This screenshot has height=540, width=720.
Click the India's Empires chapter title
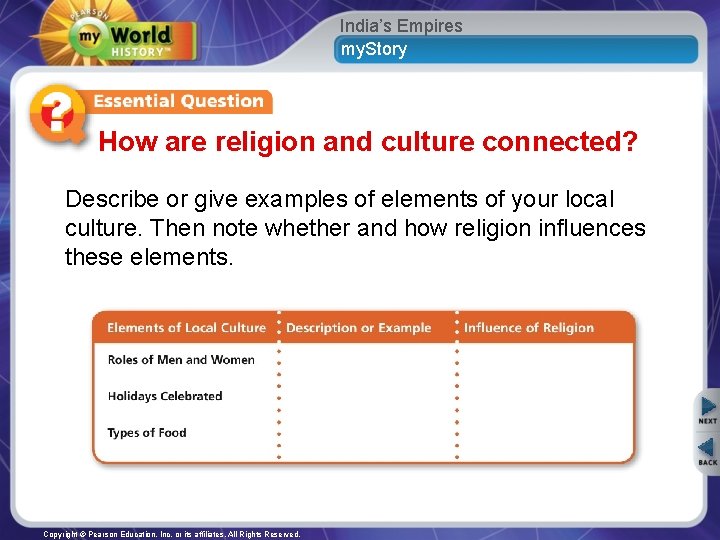[x=401, y=26]
